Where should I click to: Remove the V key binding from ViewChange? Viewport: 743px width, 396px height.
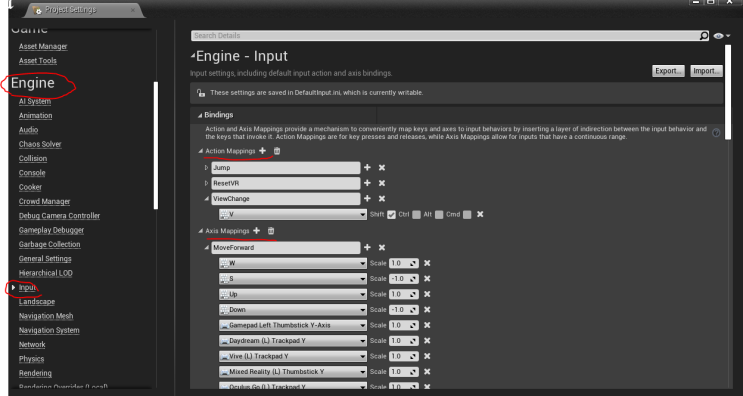tap(480, 214)
